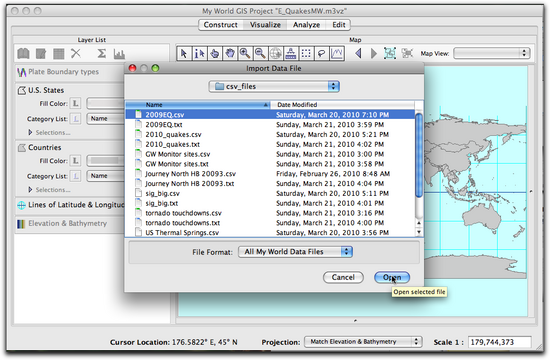Click the file list scroll down arrow
The width and height of the screenshot is (550, 360).
[418, 232]
